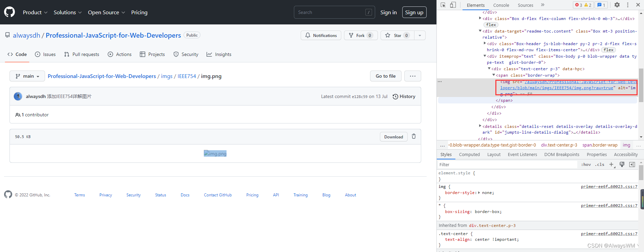The width and height of the screenshot is (644, 252).
Task: Delete the file with trash icon
Action: click(x=414, y=136)
